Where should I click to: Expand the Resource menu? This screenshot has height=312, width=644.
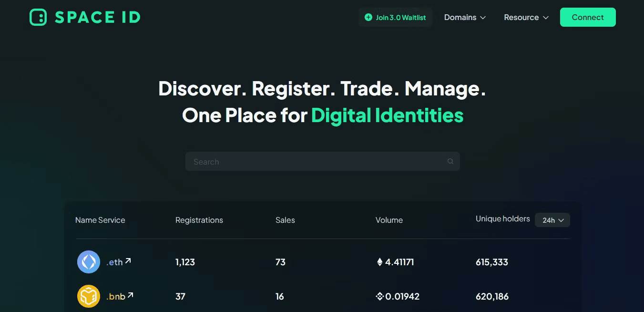click(x=526, y=17)
